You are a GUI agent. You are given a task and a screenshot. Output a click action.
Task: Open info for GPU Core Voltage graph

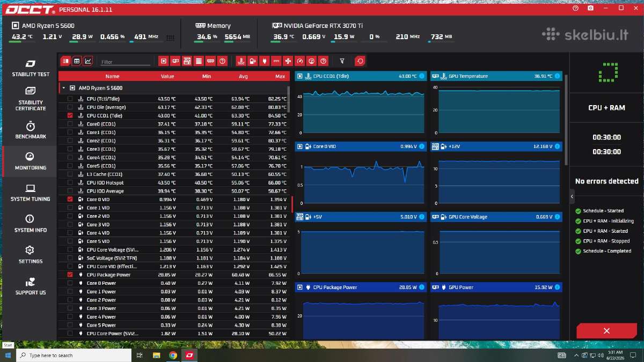pos(558,217)
